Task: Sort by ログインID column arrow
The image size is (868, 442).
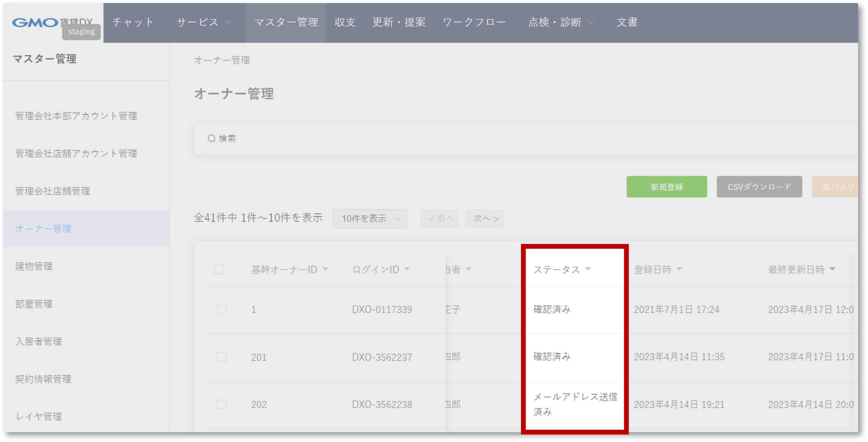Action: pos(407,269)
